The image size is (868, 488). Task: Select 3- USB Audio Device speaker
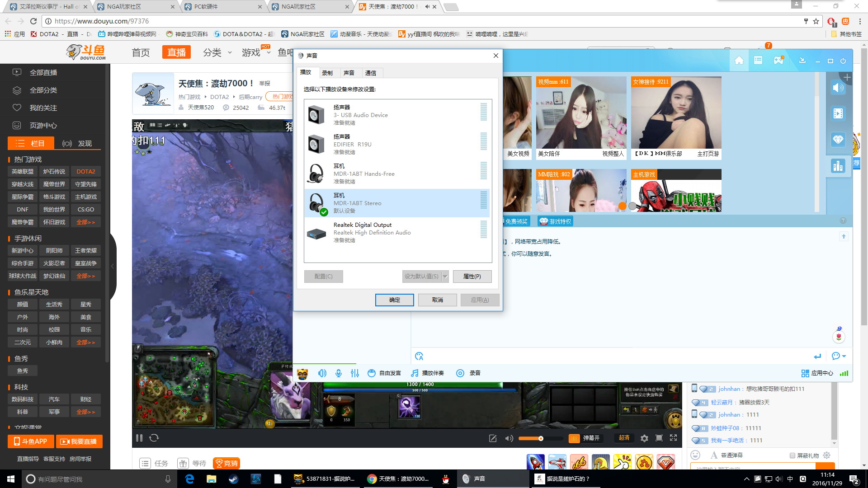tap(397, 115)
